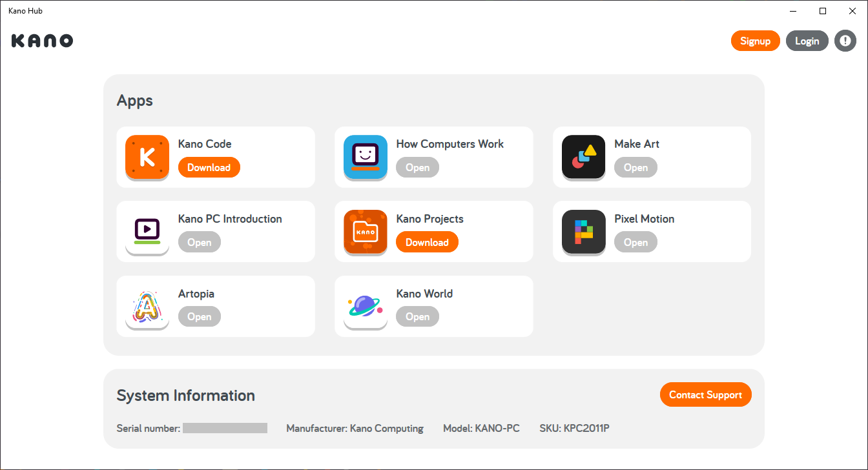This screenshot has width=868, height=470.
Task: Click the Kano World title text
Action: click(424, 294)
